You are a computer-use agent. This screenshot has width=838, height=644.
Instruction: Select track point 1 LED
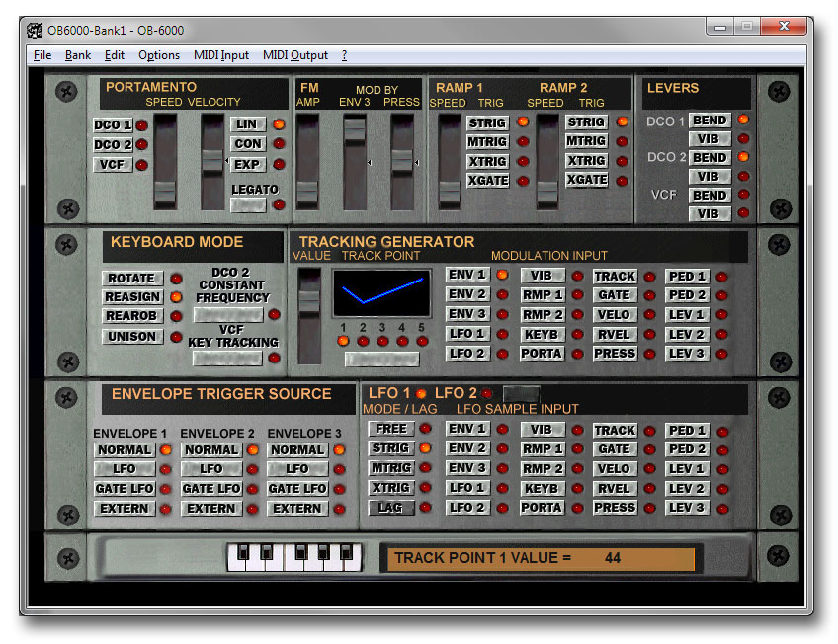343,341
